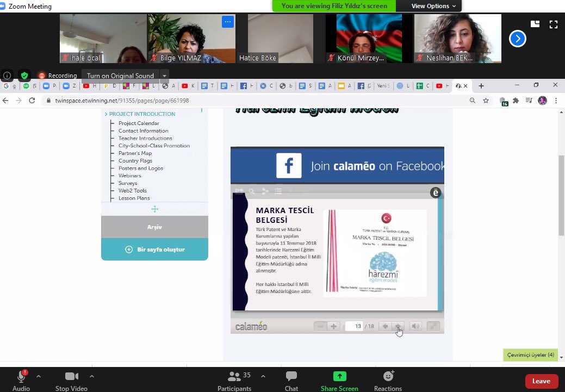Turn on Original Sound
Viewport: 565px width, 392px height.
pos(120,76)
